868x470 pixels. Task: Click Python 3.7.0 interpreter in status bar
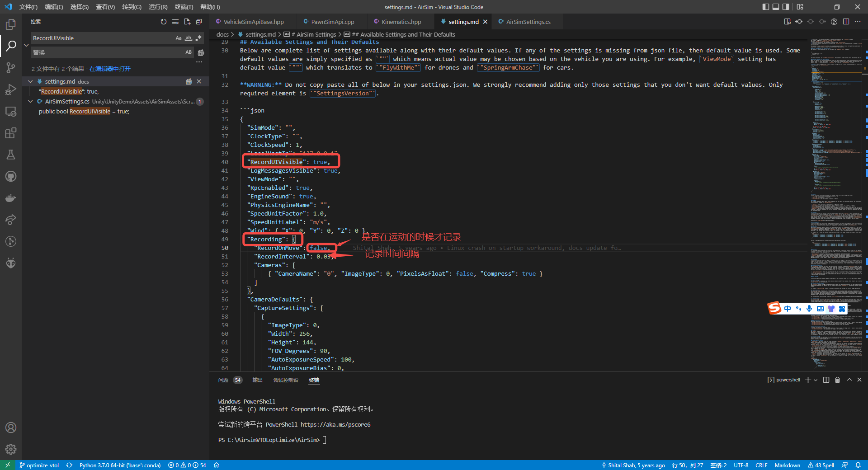point(120,465)
